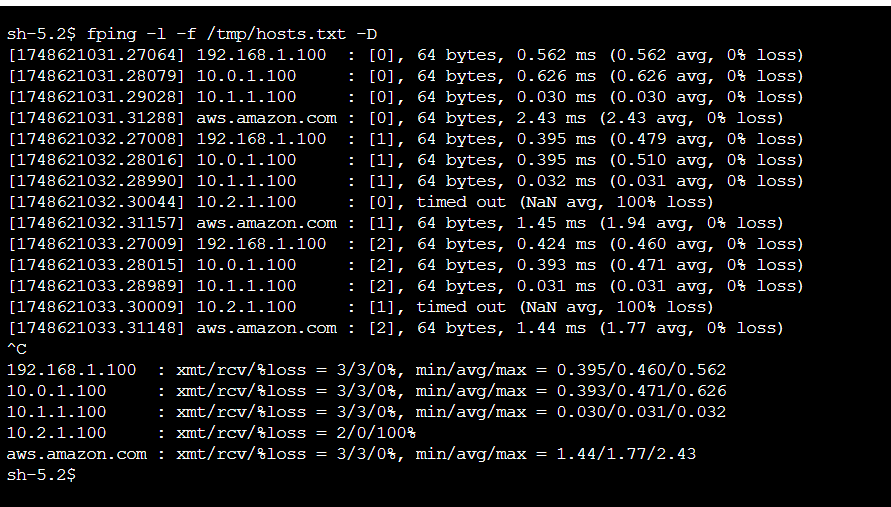The image size is (891, 507).
Task: Click min/avg/max value 1.44/1.77/2.43
Action: click(626, 454)
